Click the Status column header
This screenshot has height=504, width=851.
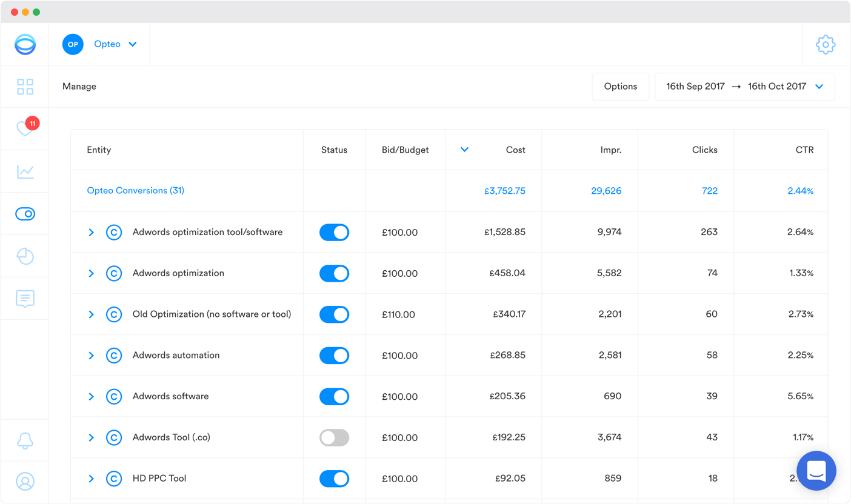pos(335,150)
